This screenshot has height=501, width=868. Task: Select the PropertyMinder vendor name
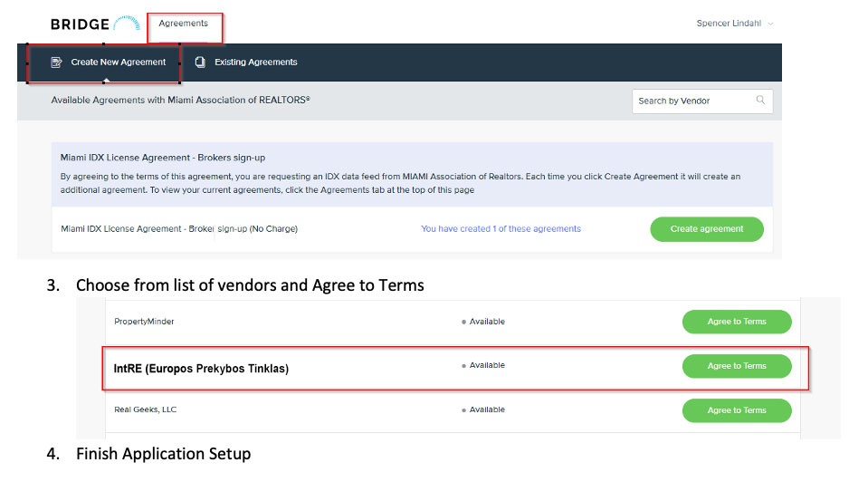(144, 322)
